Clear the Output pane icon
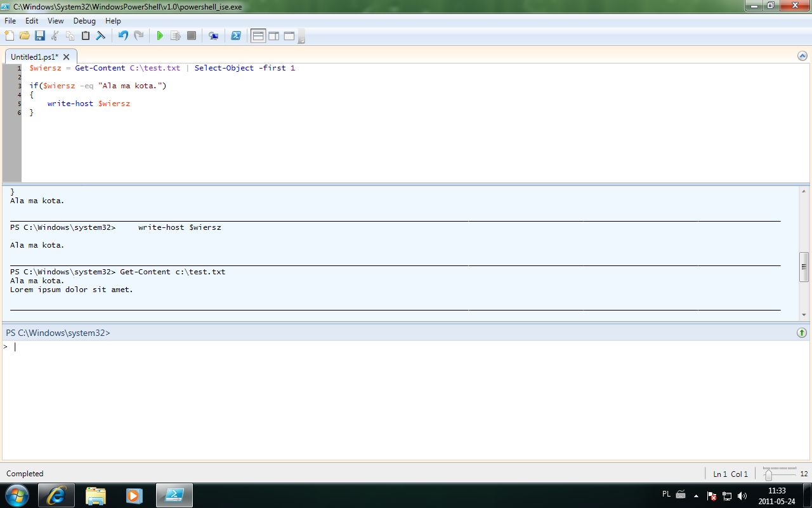The image size is (812, 508). click(101, 36)
